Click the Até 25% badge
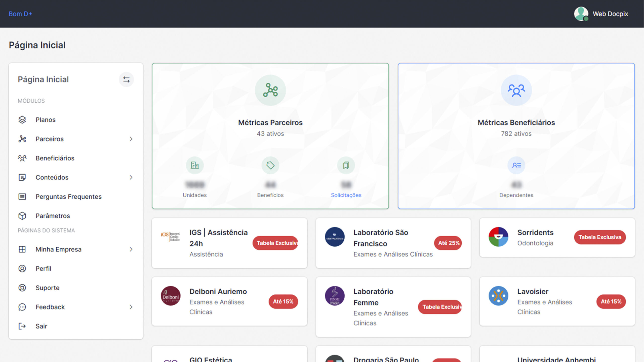This screenshot has width=644, height=362. (448, 243)
